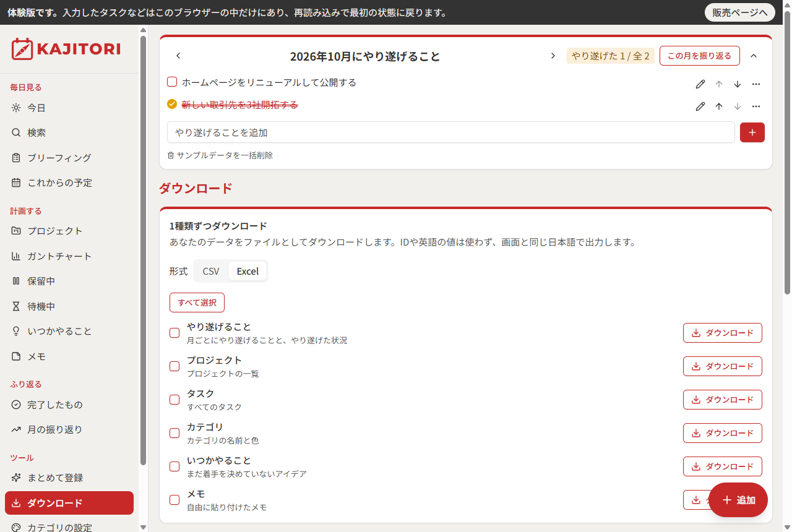Click the floating 追加 button
This screenshot has height=532, width=792.
(x=738, y=500)
